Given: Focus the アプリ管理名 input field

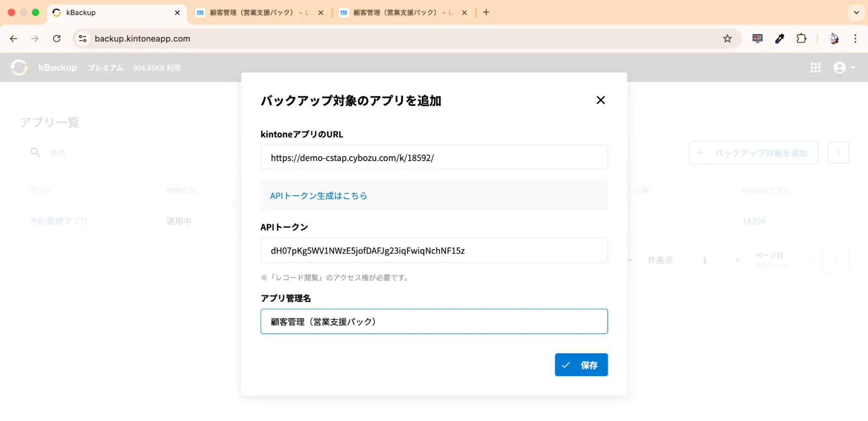Looking at the screenshot, I should pos(434,322).
